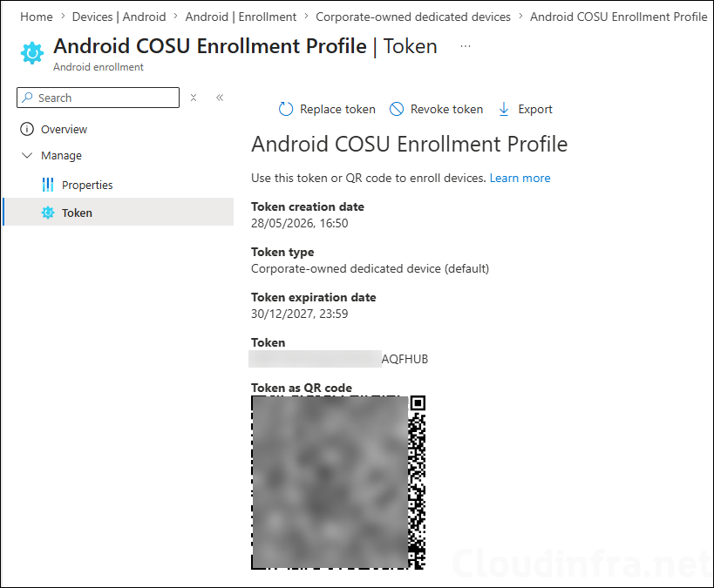Click the Token creation date label
This screenshot has height=588, width=714.
(308, 206)
